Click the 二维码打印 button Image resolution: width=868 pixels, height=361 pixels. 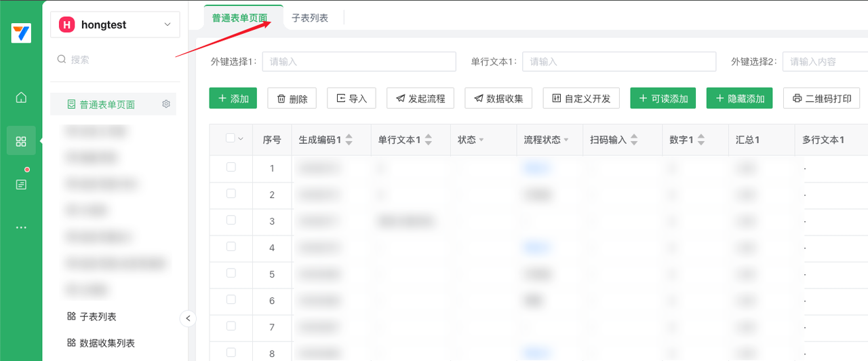pyautogui.click(x=821, y=98)
